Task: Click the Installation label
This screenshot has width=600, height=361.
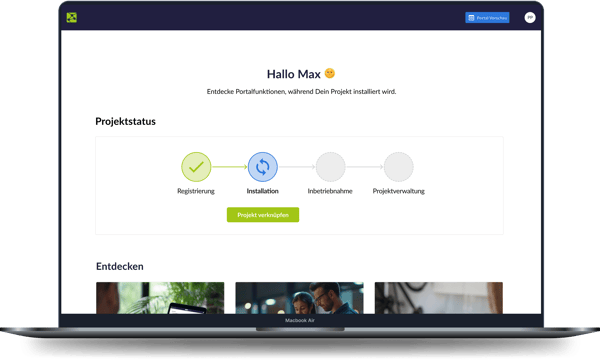Action: 262,191
